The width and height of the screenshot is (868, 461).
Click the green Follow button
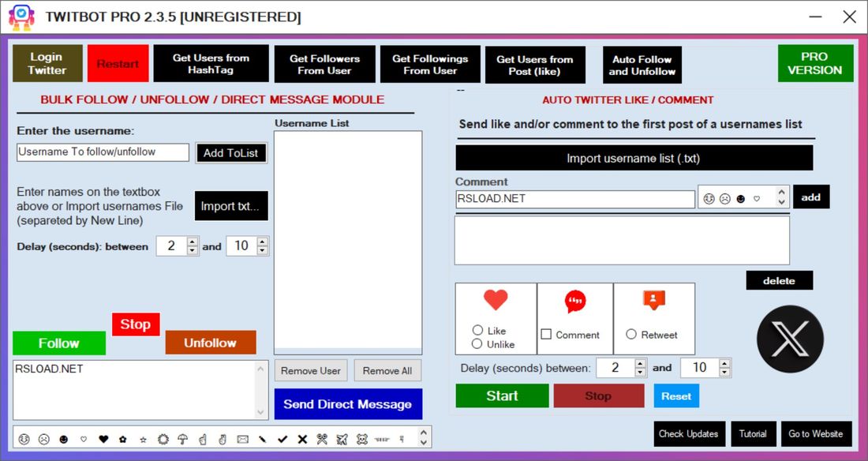[59, 343]
